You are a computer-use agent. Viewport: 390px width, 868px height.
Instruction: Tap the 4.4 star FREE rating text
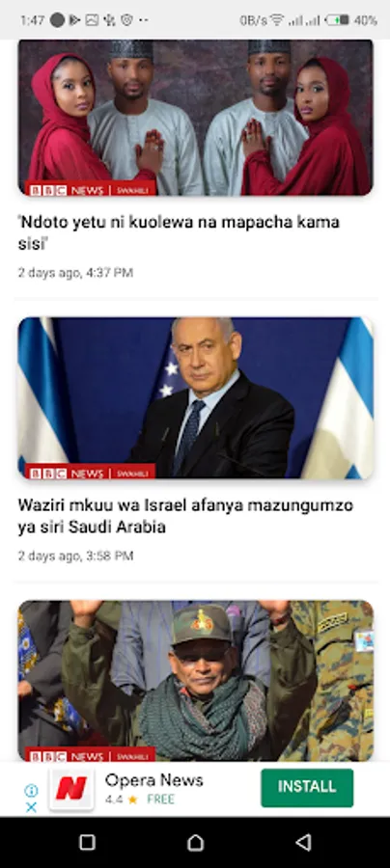click(140, 800)
